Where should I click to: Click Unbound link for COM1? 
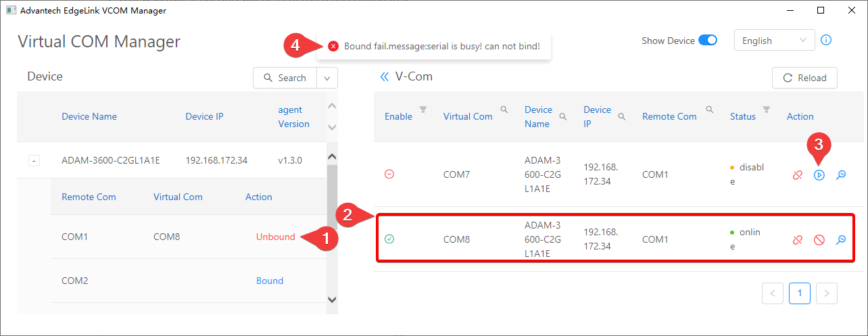coord(275,237)
